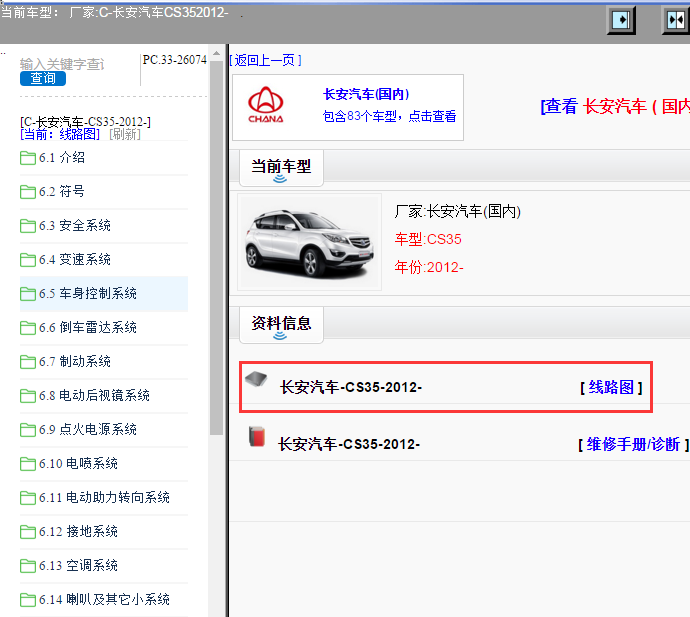Open the 6.1 介绍 tree entry
This screenshot has height=617, width=690.
pyautogui.click(x=62, y=158)
